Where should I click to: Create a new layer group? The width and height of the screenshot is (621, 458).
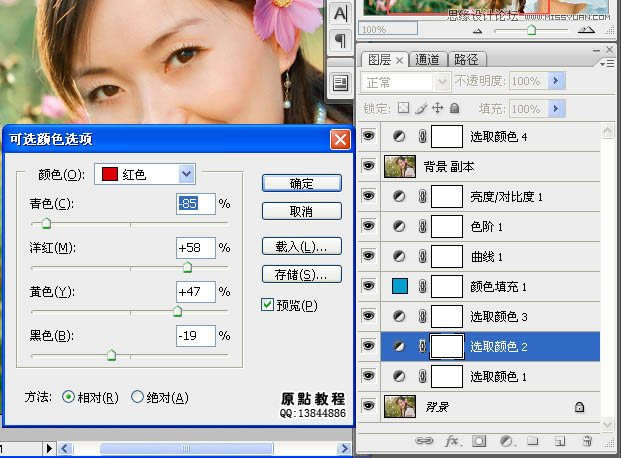pyautogui.click(x=533, y=440)
